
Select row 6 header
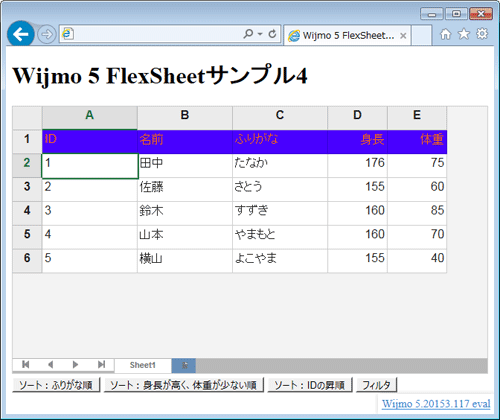coord(27,261)
